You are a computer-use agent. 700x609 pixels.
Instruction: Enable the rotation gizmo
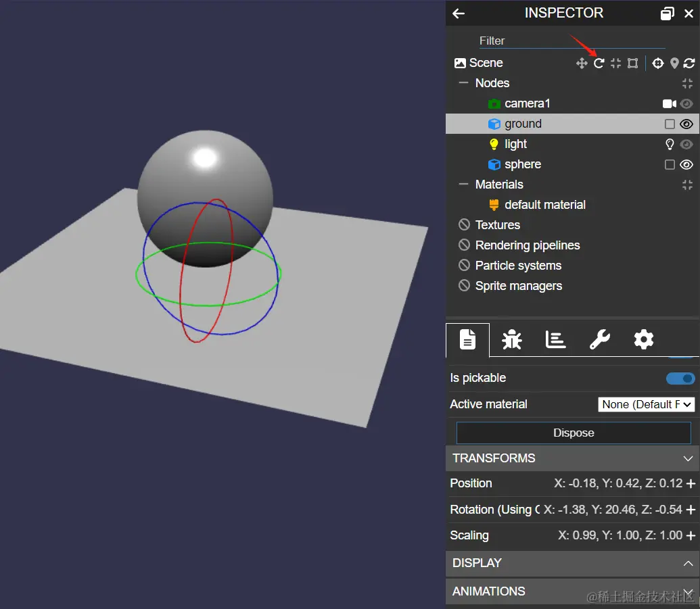(x=599, y=64)
